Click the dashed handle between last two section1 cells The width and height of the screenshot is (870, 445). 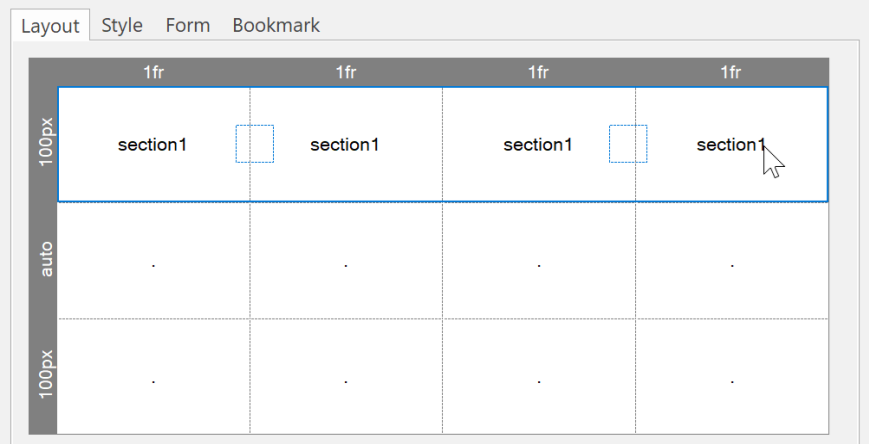[628, 144]
